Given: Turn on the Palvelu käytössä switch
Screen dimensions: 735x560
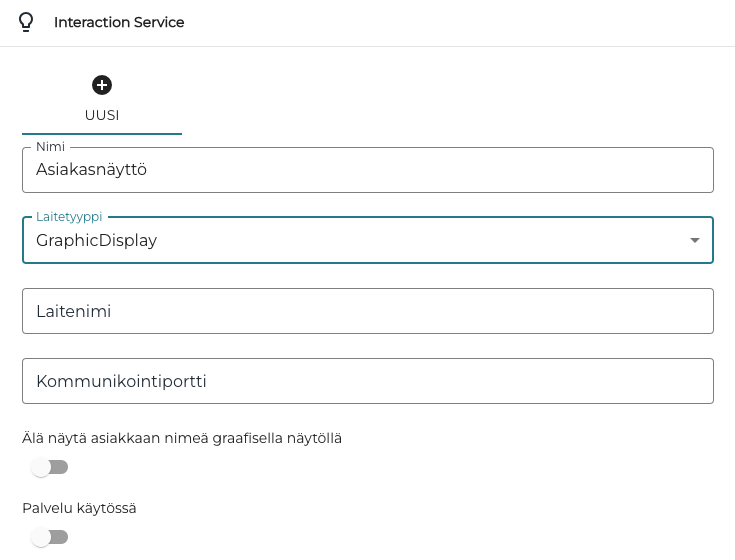Looking at the screenshot, I should tap(49, 537).
